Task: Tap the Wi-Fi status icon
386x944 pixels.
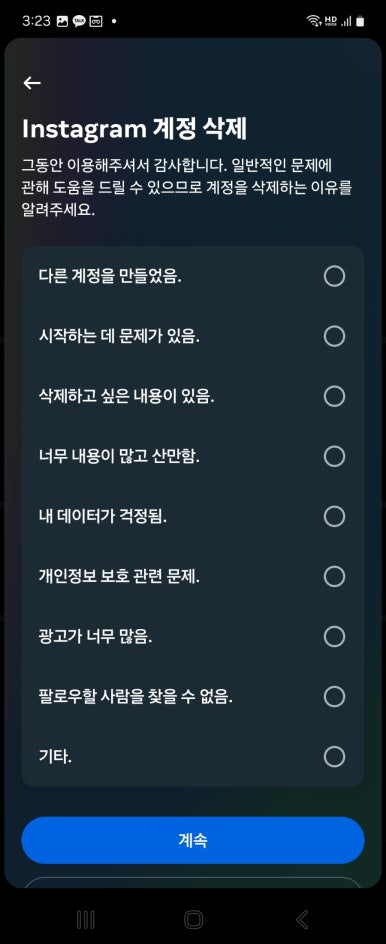Action: (x=313, y=21)
